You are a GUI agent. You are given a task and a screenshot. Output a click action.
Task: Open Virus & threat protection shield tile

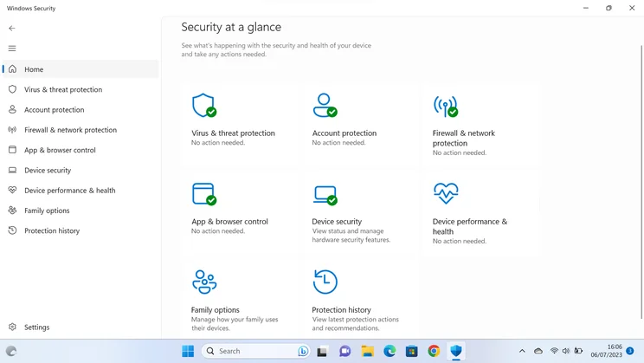[x=204, y=106]
